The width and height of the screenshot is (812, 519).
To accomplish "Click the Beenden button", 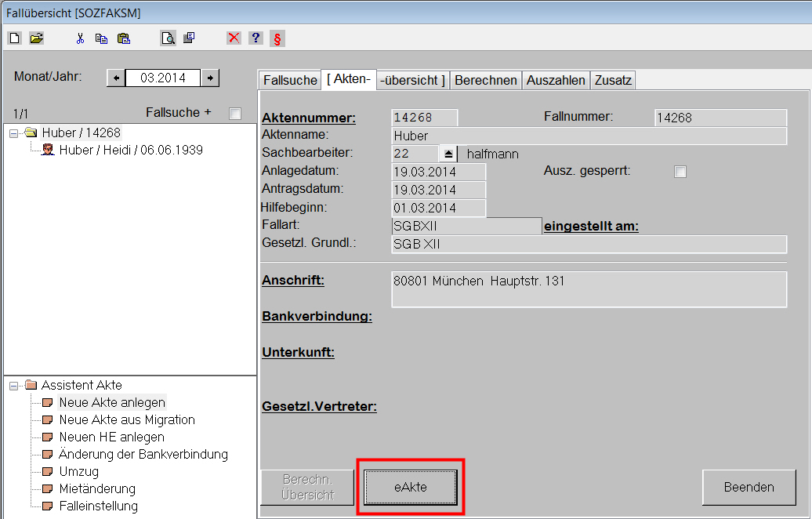I will coord(749,488).
